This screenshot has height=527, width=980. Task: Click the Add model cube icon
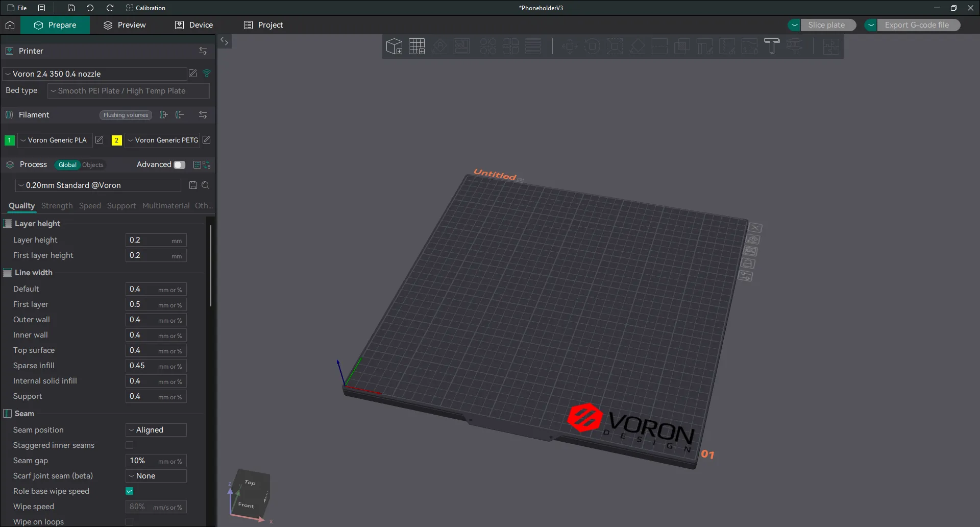(x=394, y=46)
